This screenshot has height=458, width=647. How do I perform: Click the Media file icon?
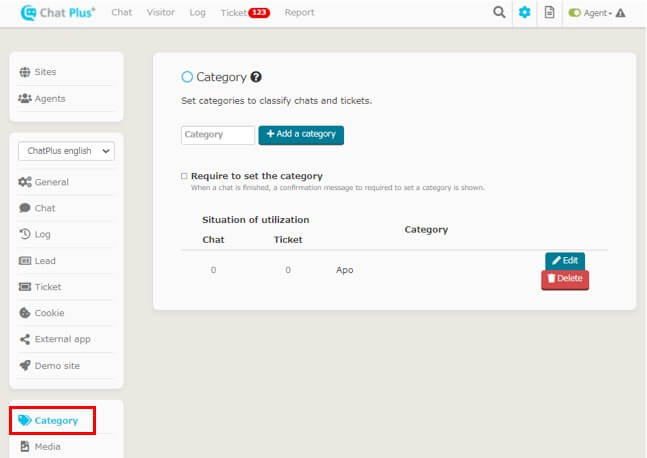pyautogui.click(x=25, y=446)
